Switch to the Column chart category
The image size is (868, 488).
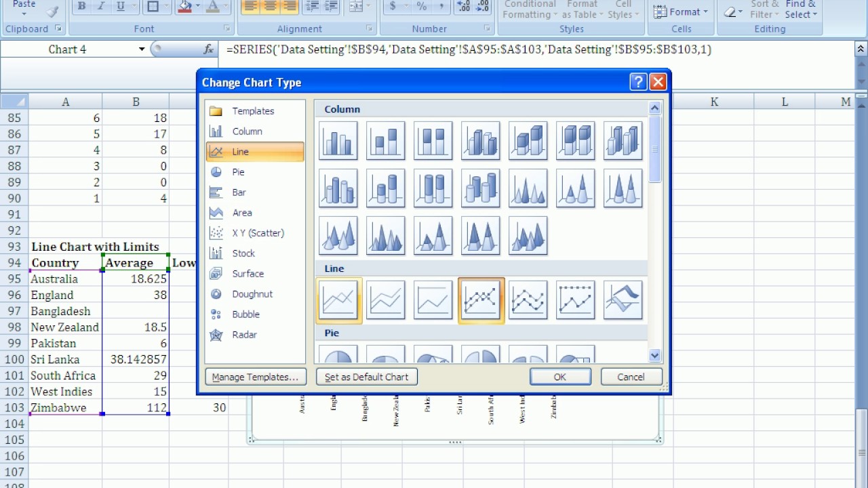coord(255,131)
